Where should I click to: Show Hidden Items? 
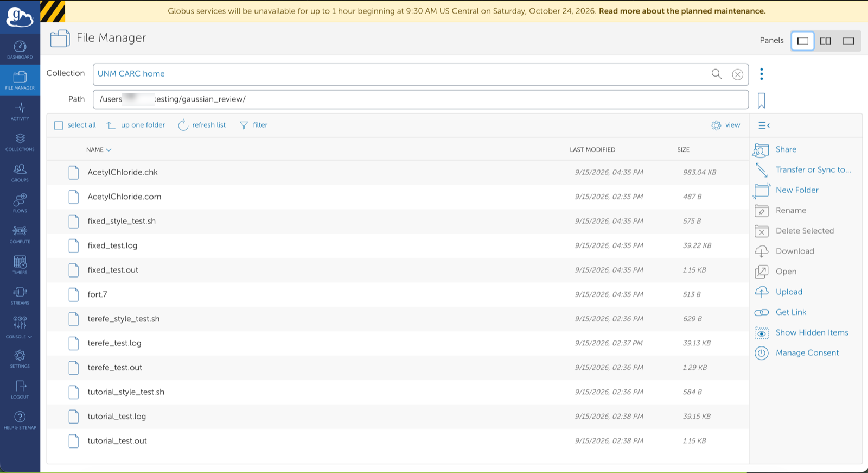coord(801,333)
